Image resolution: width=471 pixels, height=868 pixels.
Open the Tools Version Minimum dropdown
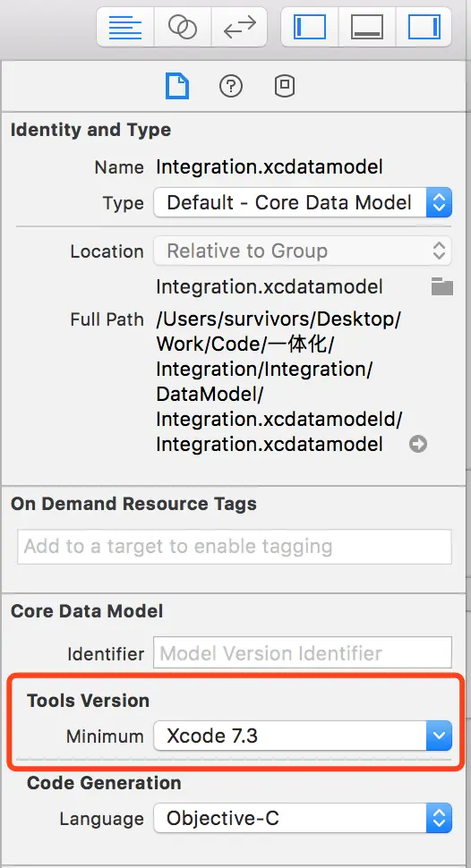pyautogui.click(x=303, y=736)
